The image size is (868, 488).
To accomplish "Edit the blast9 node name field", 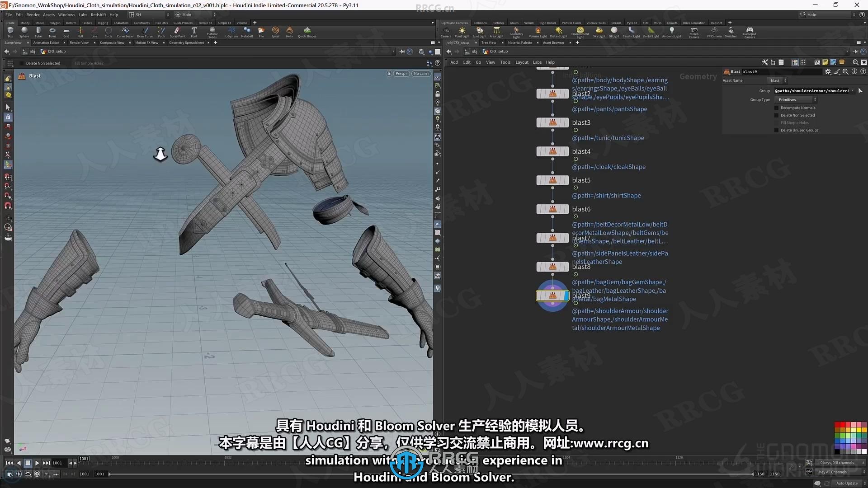I will point(781,71).
